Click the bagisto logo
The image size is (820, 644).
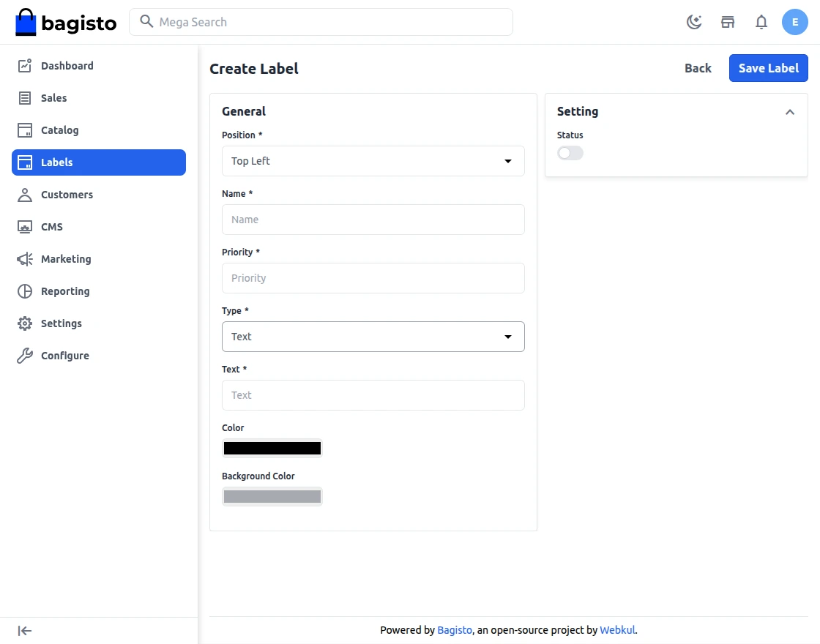coord(66,22)
